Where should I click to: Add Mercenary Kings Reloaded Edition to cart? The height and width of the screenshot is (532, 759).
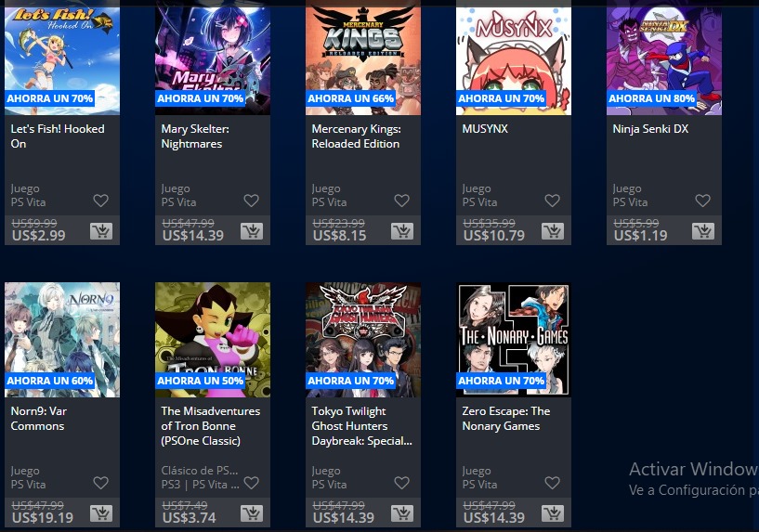tap(402, 231)
